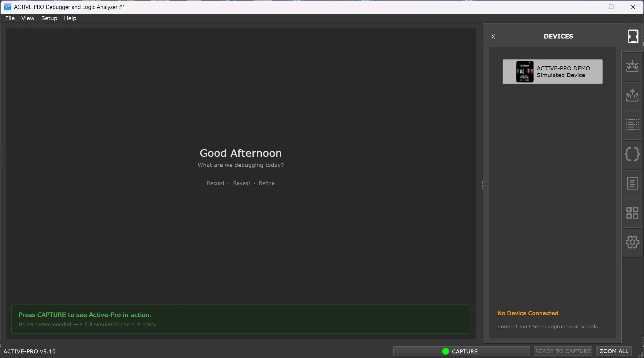Close the Devices panel with X

coord(493,37)
